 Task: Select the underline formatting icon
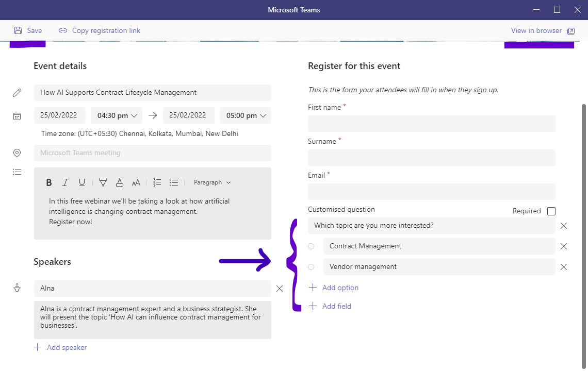click(83, 182)
